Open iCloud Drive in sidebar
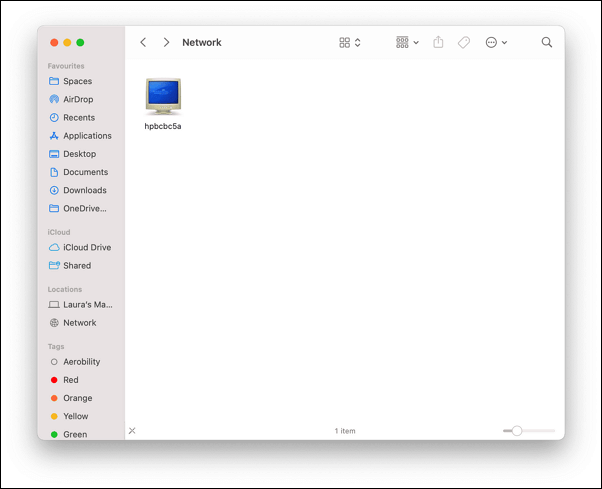Image resolution: width=602 pixels, height=489 pixels. pyautogui.click(x=86, y=248)
